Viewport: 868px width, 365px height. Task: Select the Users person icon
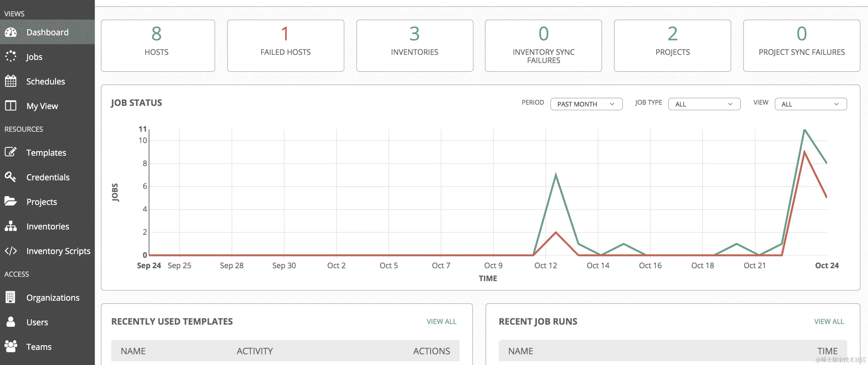tap(11, 322)
